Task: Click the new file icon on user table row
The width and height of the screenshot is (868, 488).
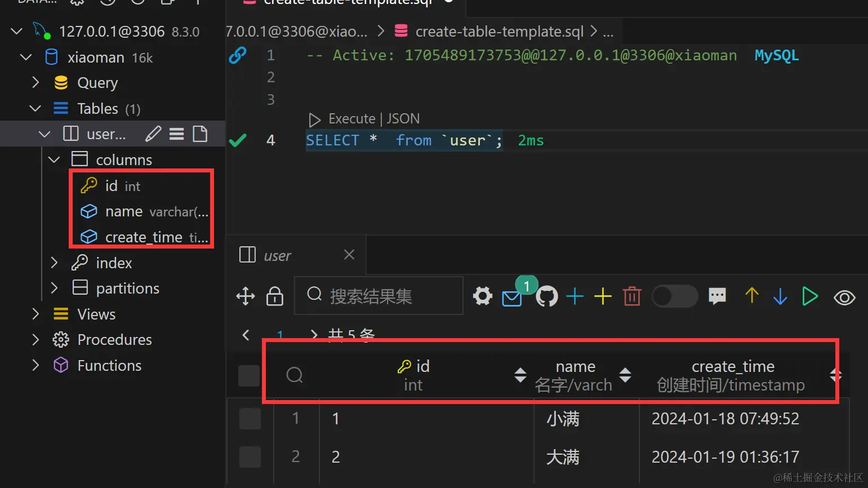Action: [200, 134]
